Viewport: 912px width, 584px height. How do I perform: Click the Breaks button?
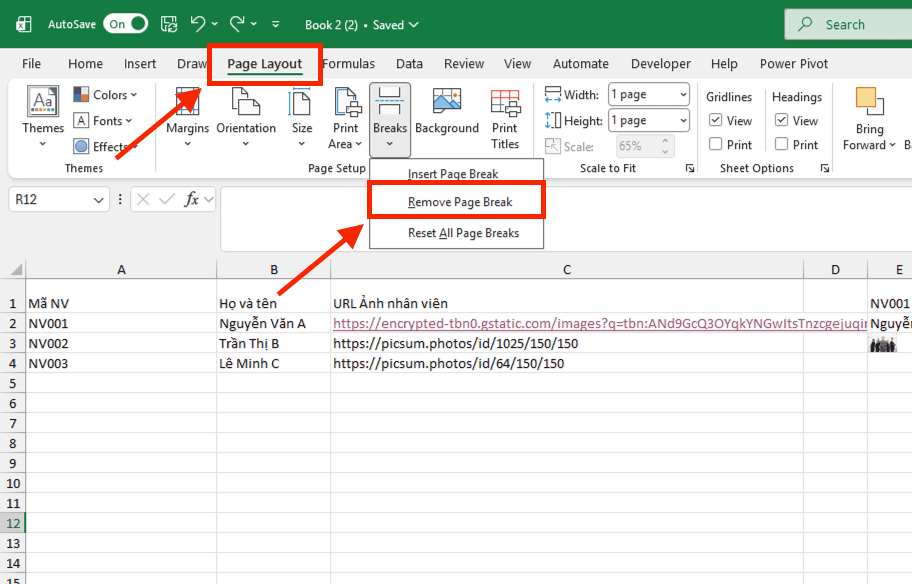pyautogui.click(x=390, y=118)
